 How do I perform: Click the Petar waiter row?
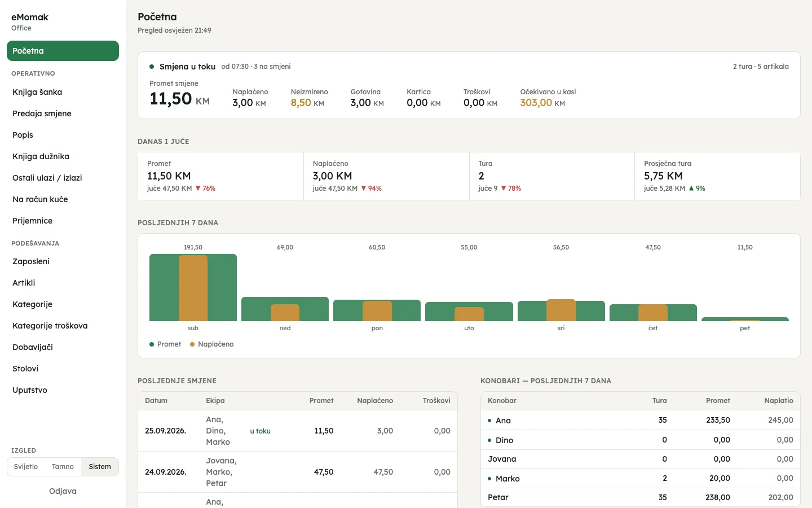640,497
